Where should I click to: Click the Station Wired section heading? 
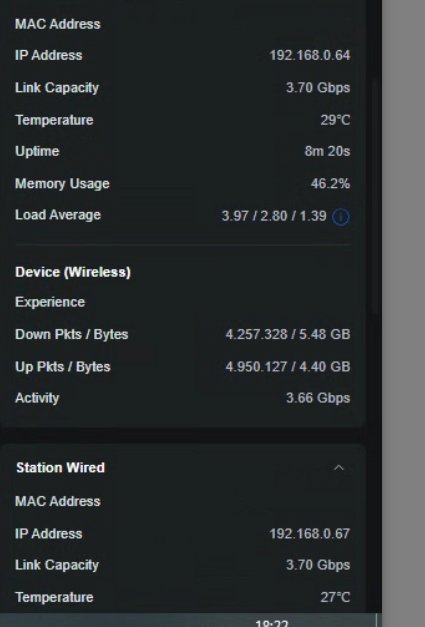tap(60, 467)
